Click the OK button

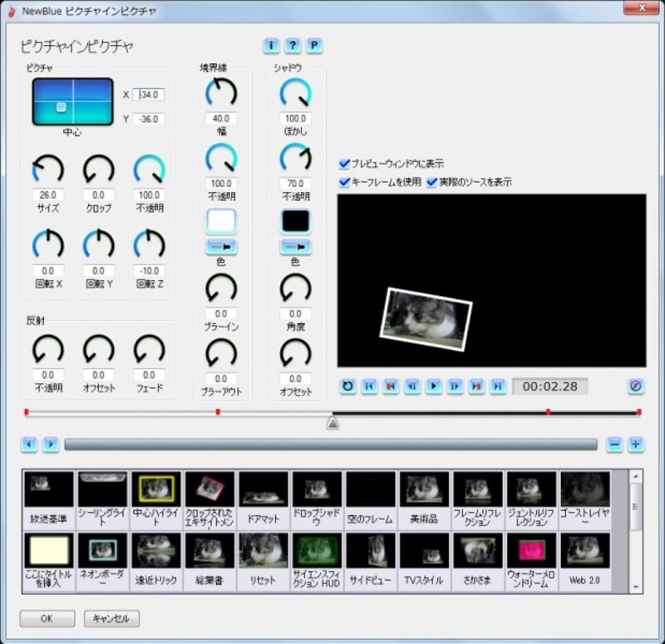pos(47,619)
